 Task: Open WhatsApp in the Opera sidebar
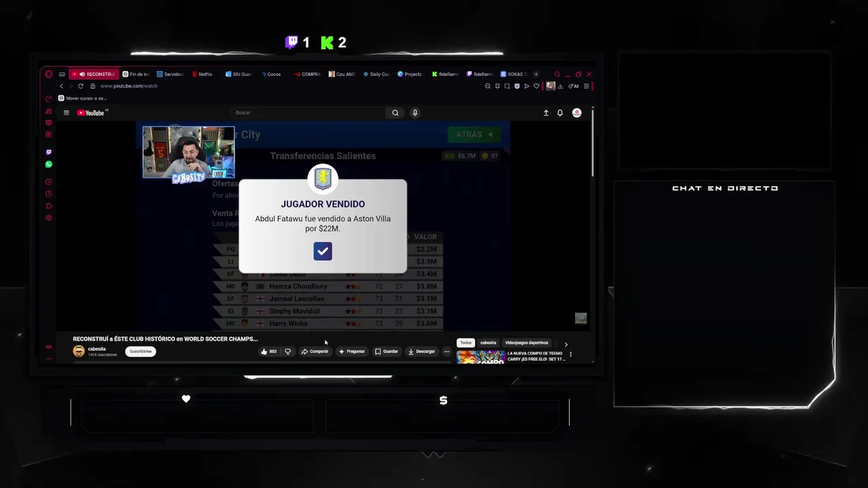point(48,164)
